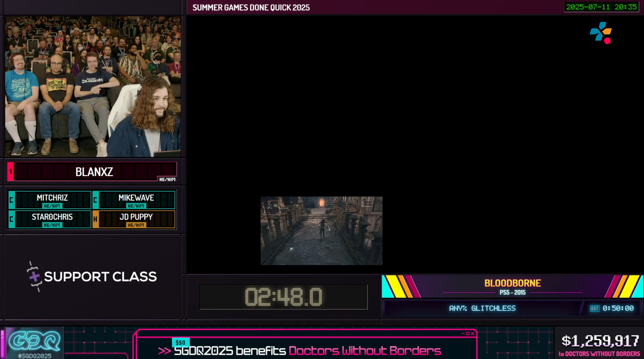Image resolution: width=644 pixels, height=359 pixels.
Task: Click the HE/HIM tag under MIKEWAVE
Action: (x=136, y=206)
